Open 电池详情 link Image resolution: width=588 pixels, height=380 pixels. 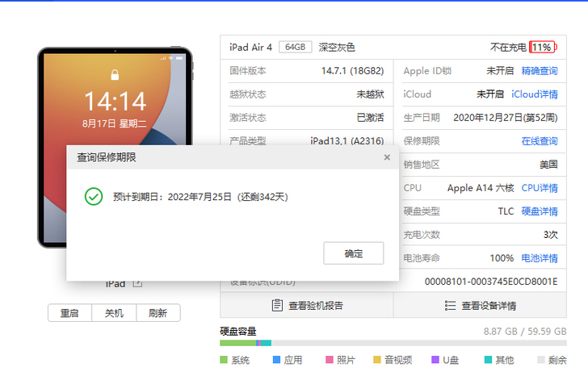[540, 258]
